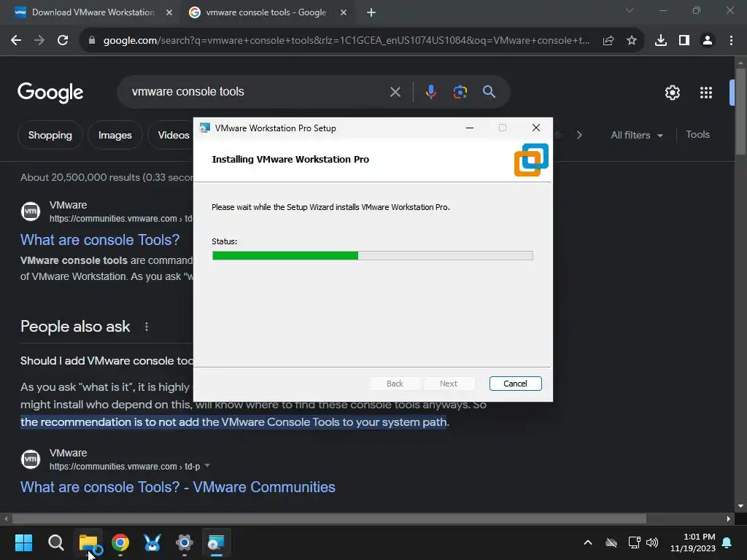Open the search Tools option
Viewport: 747px width, 560px height.
click(697, 135)
